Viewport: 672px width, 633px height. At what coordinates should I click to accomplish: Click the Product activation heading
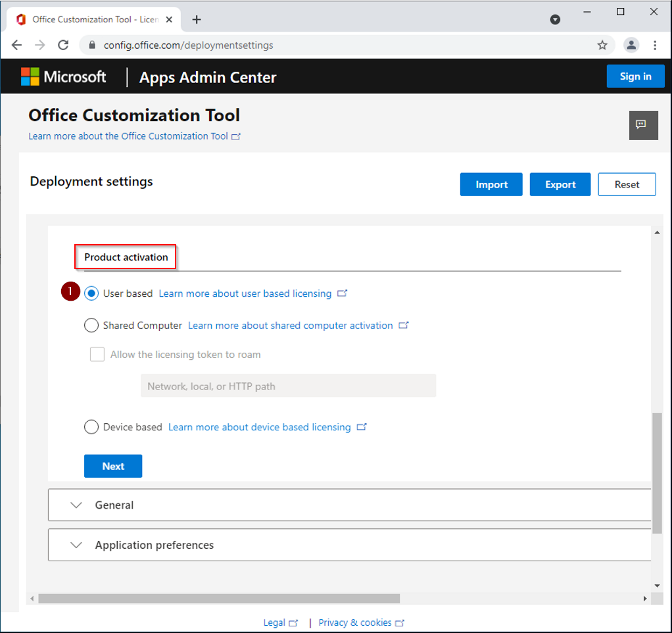126,257
